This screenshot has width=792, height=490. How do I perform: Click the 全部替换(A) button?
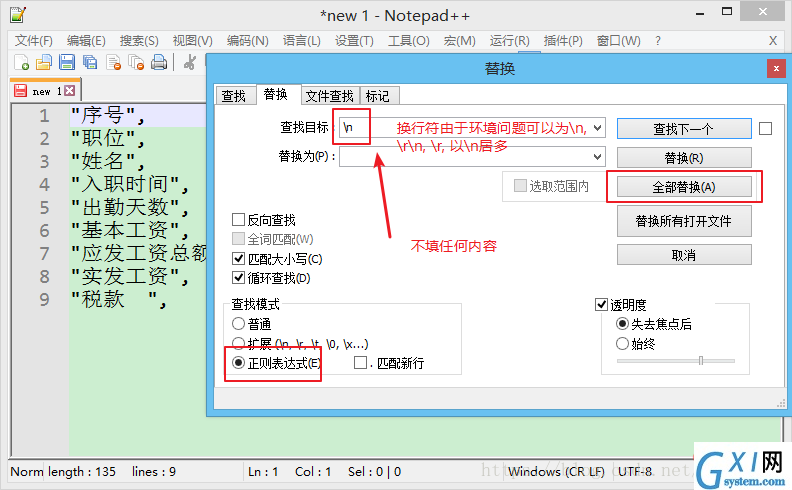pos(684,187)
